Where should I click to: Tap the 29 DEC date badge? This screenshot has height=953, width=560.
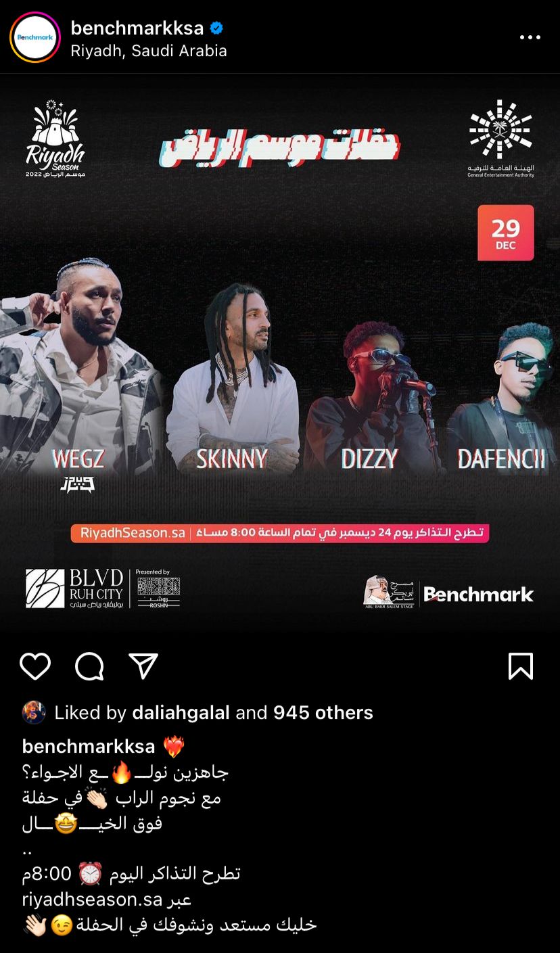(506, 233)
